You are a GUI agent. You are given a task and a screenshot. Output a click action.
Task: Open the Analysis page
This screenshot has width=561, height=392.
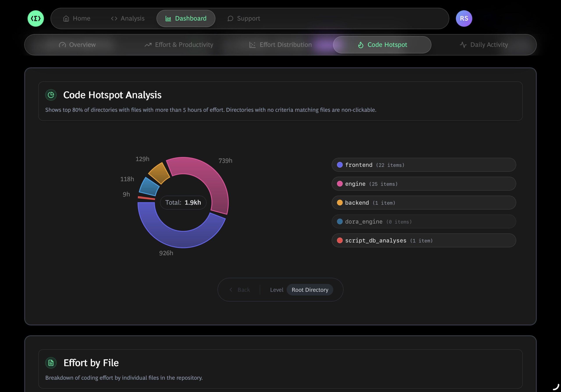click(x=128, y=18)
